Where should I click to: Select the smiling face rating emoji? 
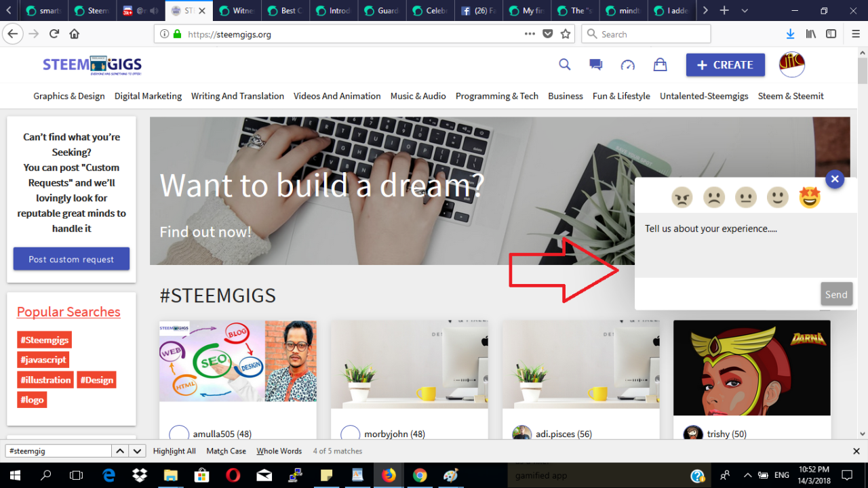pyautogui.click(x=777, y=197)
